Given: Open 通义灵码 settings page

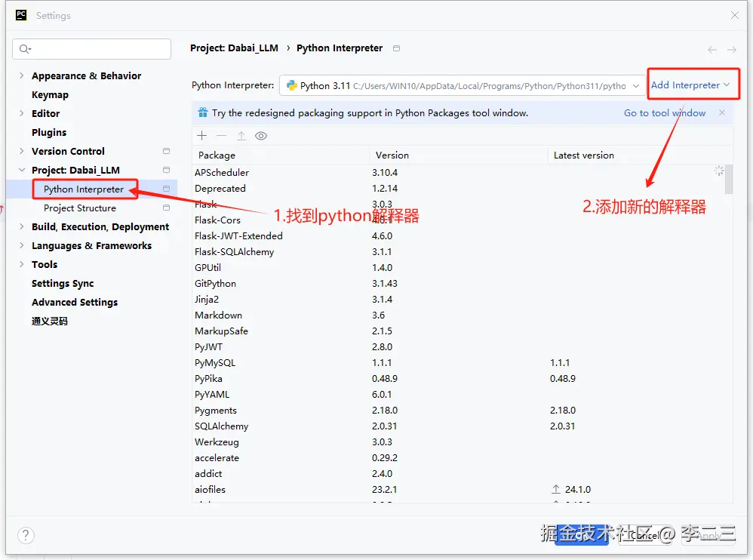Looking at the screenshot, I should pyautogui.click(x=50, y=321).
